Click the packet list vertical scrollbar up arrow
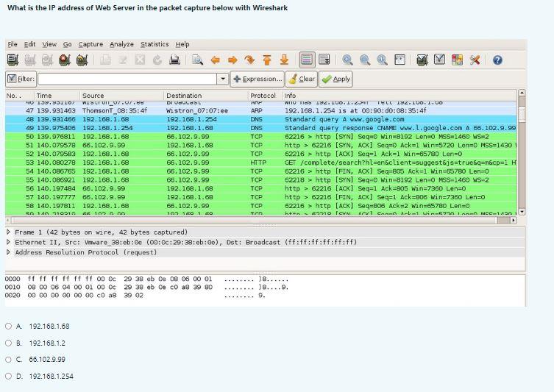Screen dimensions: 554x392 click(522, 93)
